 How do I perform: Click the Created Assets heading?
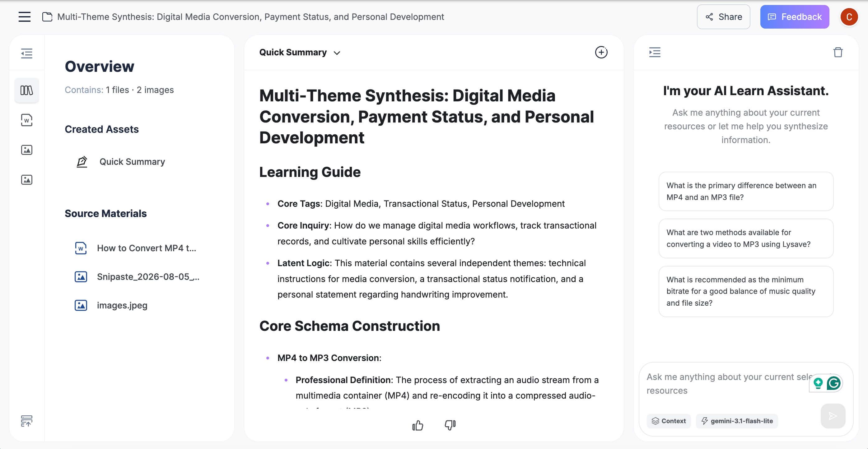pos(102,129)
